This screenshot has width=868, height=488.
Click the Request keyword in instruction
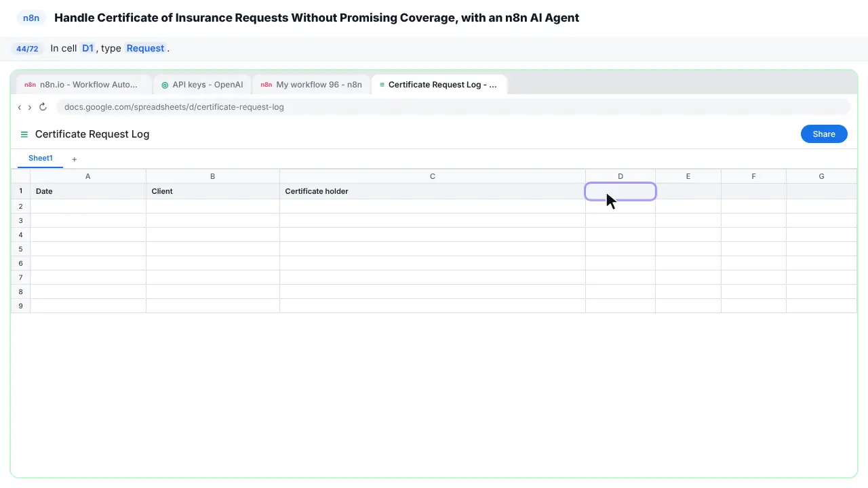tap(145, 49)
